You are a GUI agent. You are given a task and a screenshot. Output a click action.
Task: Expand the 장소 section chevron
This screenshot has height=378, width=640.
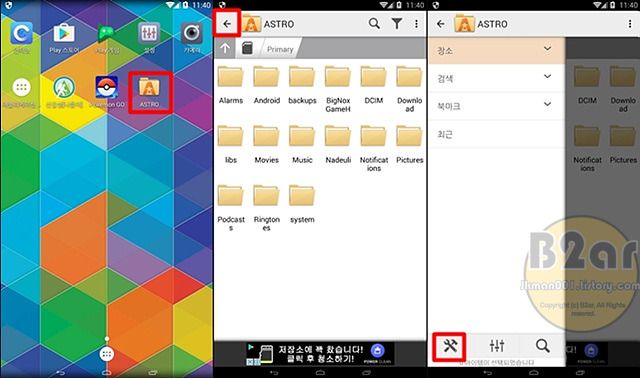click(x=548, y=49)
